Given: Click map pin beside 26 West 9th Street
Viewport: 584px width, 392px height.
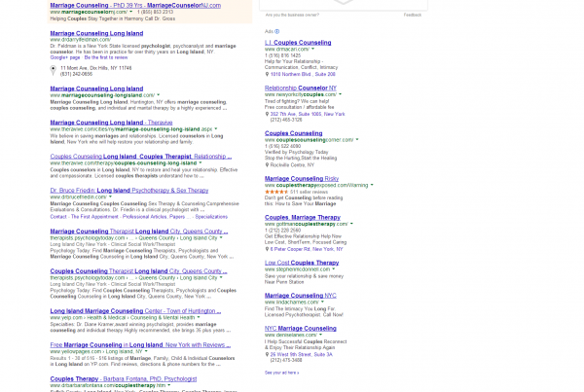Looking at the screenshot, I should coord(267,354).
